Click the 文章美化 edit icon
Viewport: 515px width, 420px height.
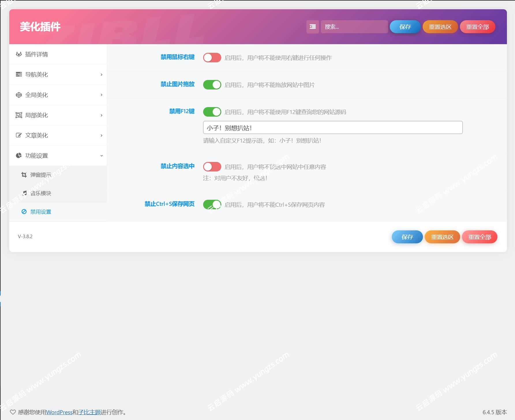(x=19, y=135)
